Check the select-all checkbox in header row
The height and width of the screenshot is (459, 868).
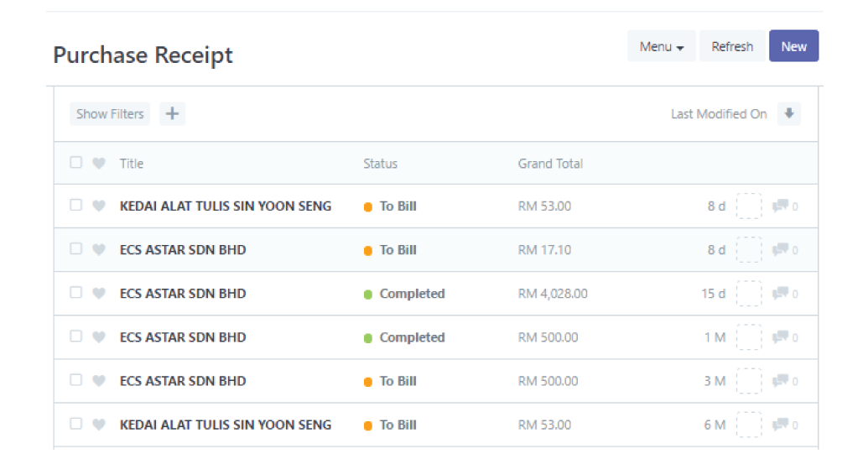[x=75, y=162]
